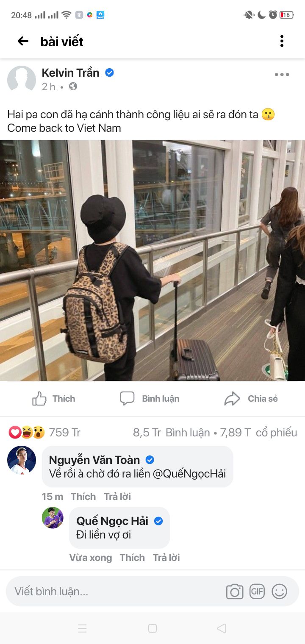
Task: View the post reactions list
Action: click(44, 433)
